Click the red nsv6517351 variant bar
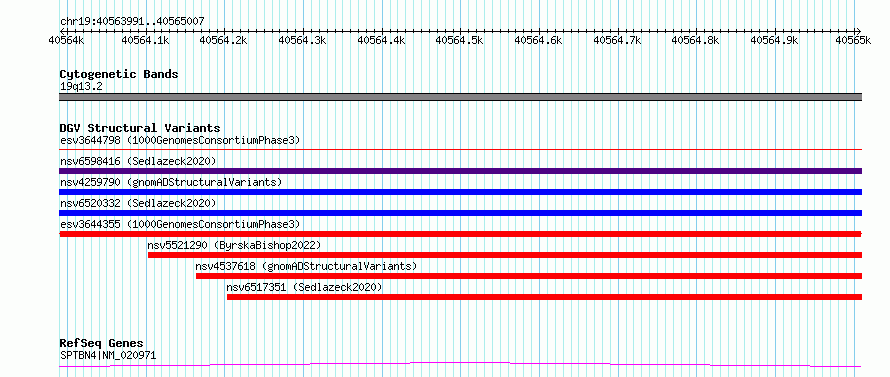Screen dimensions: 890x377 [x=544, y=297]
